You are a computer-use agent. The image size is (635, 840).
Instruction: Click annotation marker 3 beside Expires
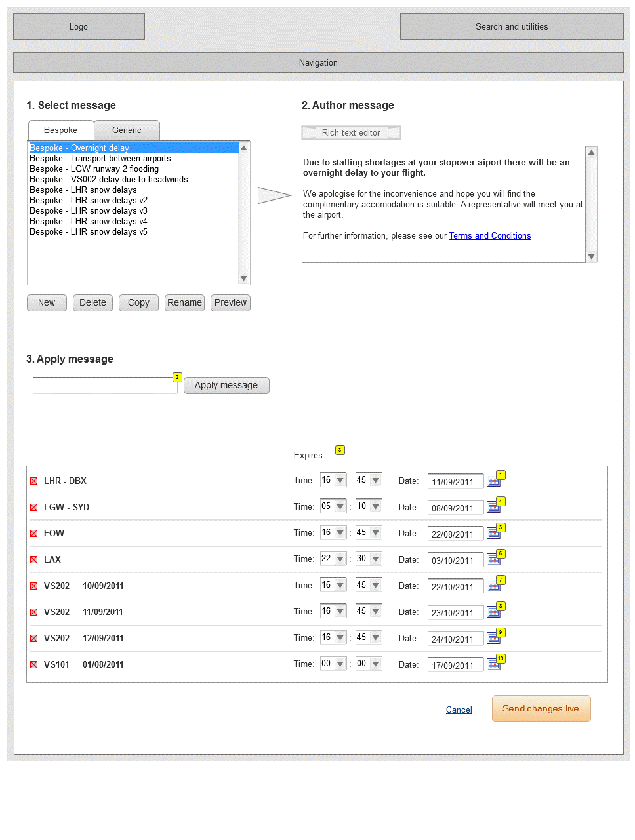(x=340, y=450)
